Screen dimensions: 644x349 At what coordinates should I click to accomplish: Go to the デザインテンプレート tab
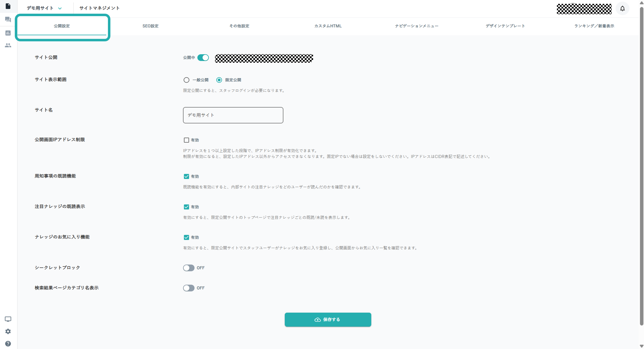tap(505, 26)
